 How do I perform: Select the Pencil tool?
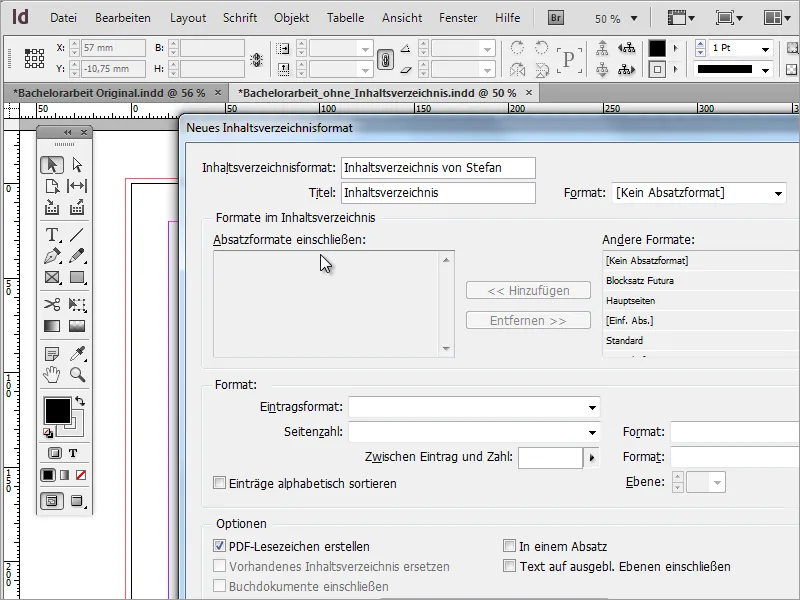pyautogui.click(x=77, y=256)
